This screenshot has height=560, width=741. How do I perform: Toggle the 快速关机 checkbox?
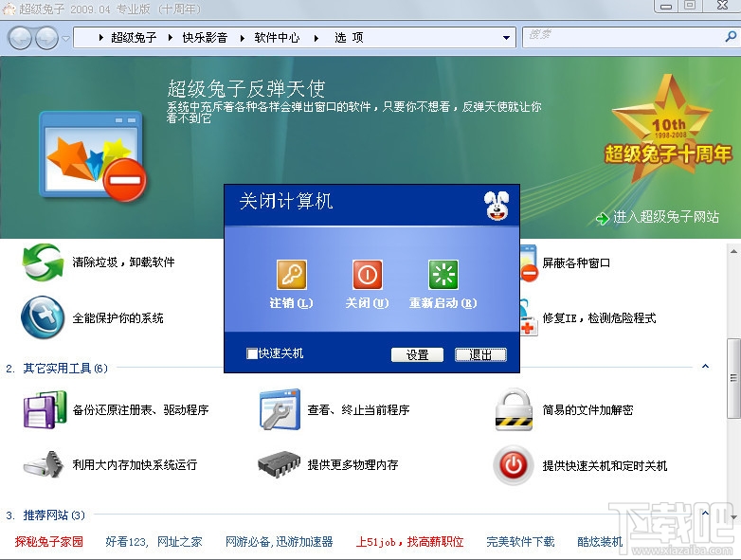click(252, 353)
